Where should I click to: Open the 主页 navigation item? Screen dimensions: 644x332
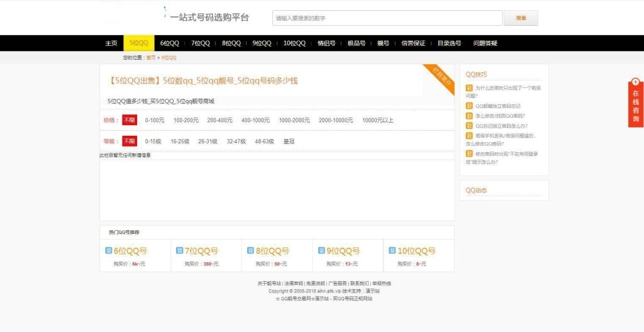click(111, 43)
